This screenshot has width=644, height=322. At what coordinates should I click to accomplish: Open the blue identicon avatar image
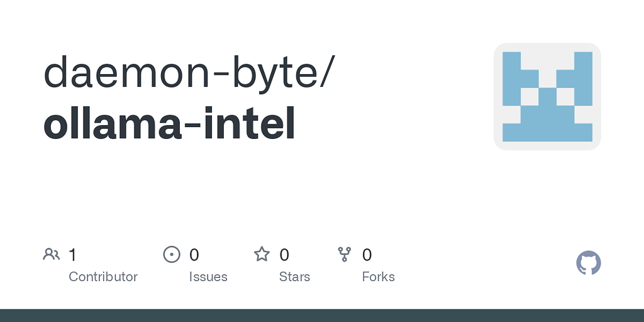coord(547,96)
